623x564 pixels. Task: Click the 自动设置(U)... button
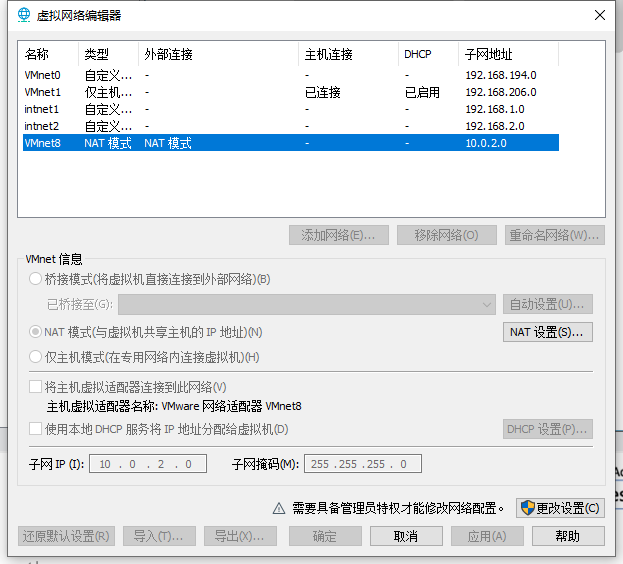[548, 305]
